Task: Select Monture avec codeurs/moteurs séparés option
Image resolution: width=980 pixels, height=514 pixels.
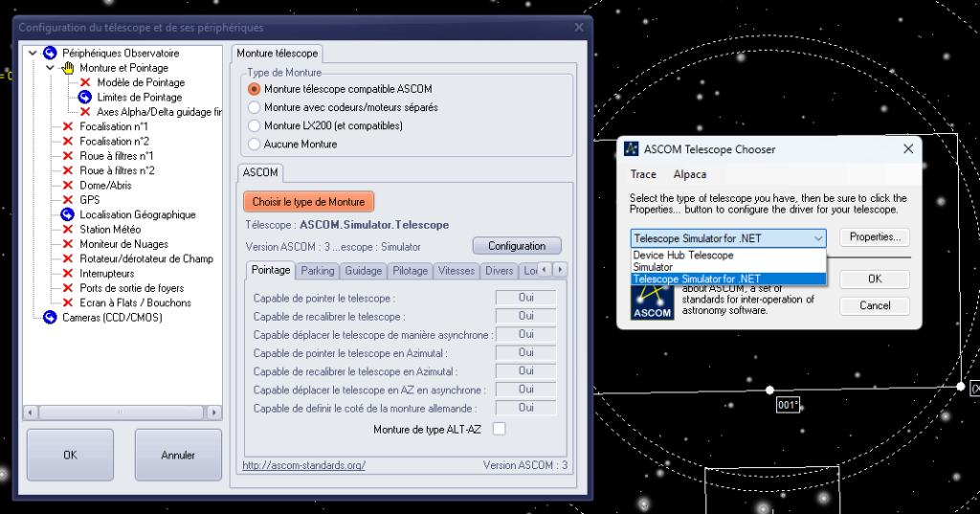Action: [254, 107]
